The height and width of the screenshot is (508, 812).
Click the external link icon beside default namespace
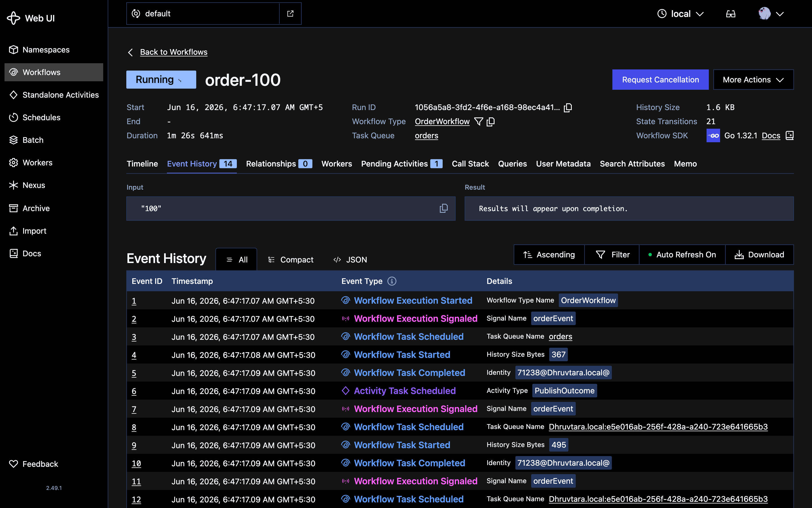pos(290,14)
